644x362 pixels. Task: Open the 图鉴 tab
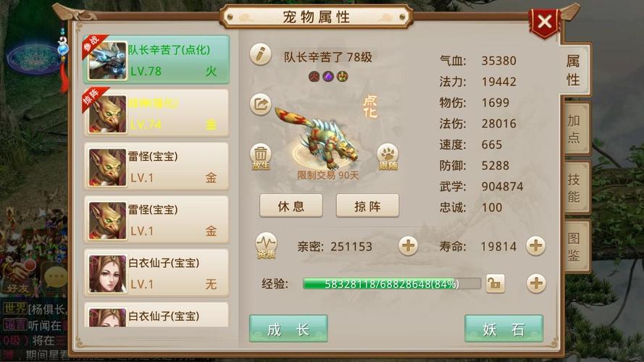click(575, 246)
